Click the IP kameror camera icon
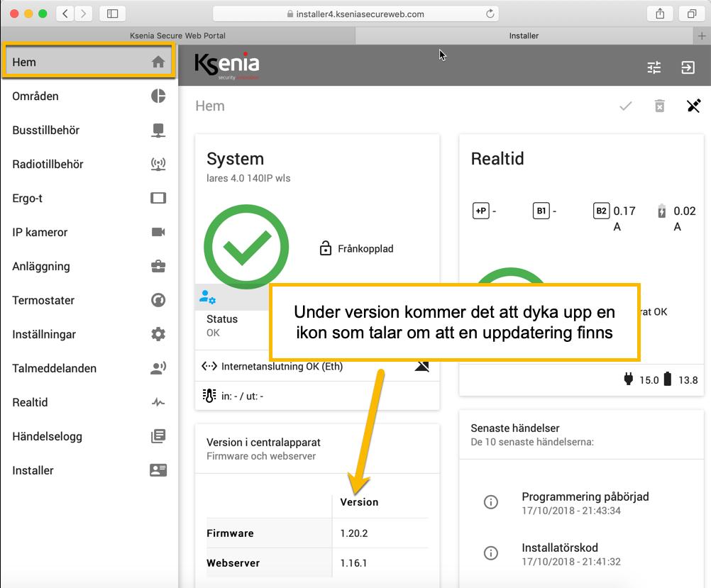Viewport: 711px width, 588px height. coord(158,232)
